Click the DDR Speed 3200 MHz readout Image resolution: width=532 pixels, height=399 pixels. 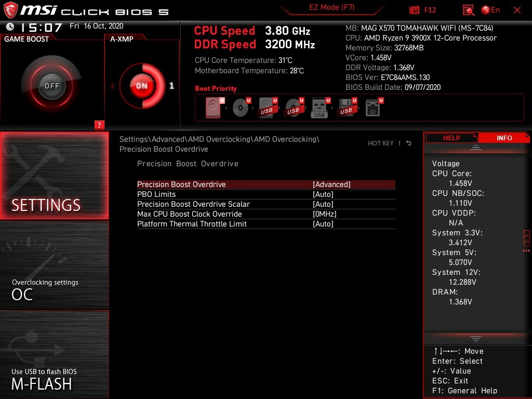[x=255, y=45]
